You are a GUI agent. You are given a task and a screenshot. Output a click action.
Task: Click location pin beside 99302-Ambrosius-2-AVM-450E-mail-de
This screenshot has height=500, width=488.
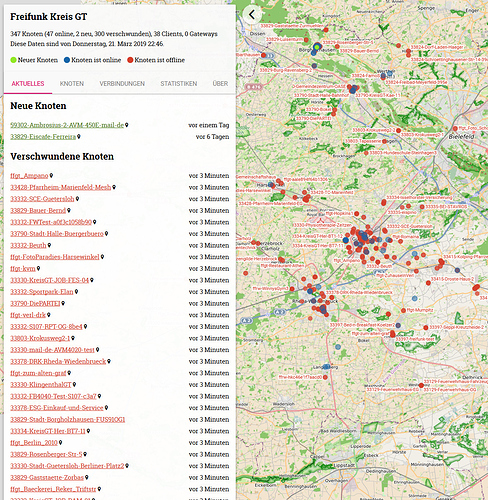click(x=127, y=125)
